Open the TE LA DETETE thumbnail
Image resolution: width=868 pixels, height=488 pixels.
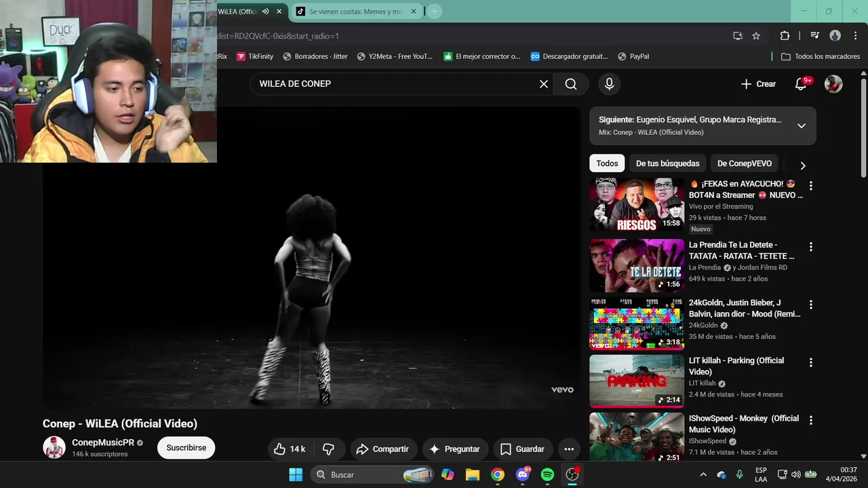click(637, 266)
